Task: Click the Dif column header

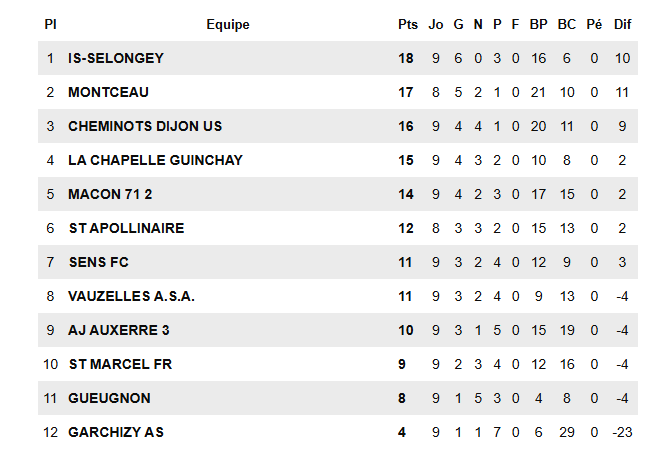Action: point(622,24)
